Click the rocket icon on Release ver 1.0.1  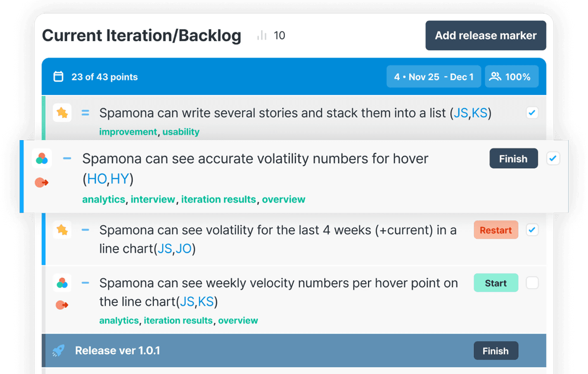click(x=59, y=351)
